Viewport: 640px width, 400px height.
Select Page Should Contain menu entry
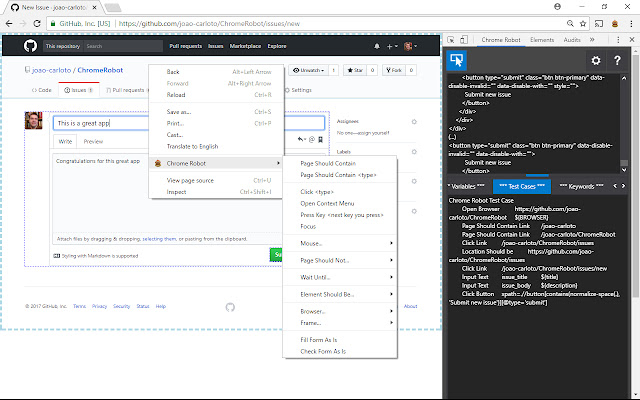340,163
